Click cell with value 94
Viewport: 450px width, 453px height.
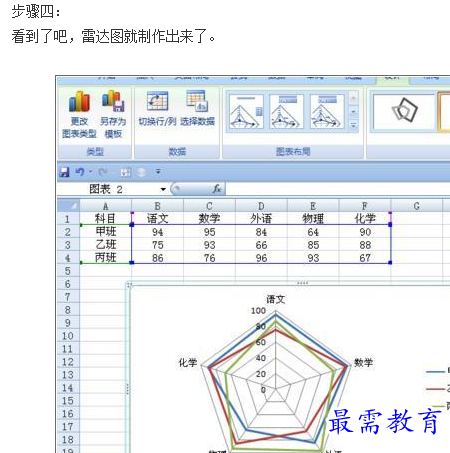(157, 232)
